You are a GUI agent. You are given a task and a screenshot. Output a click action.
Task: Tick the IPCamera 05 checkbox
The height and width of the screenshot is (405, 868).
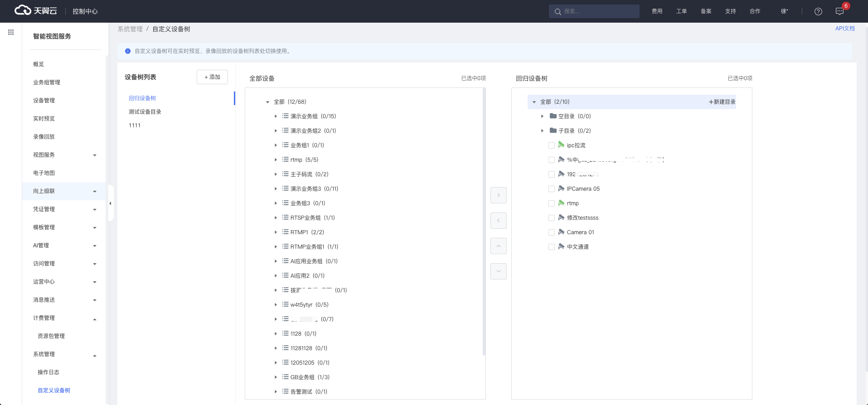[x=552, y=189]
